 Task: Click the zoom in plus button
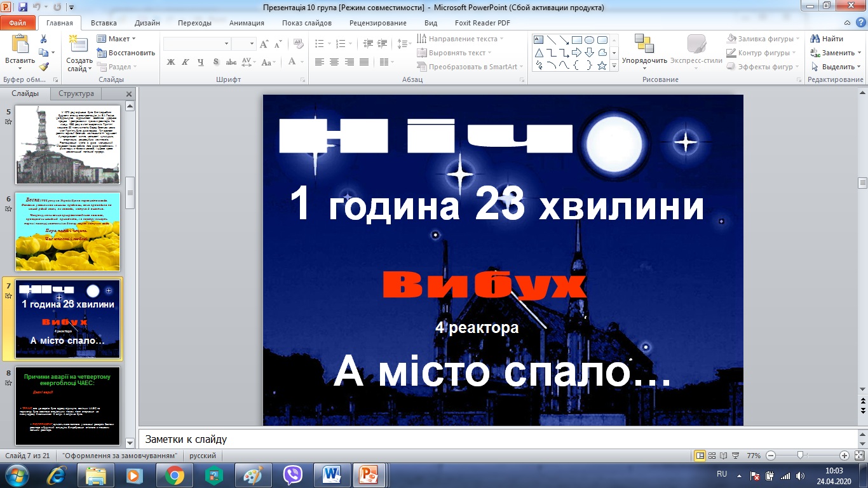point(844,456)
